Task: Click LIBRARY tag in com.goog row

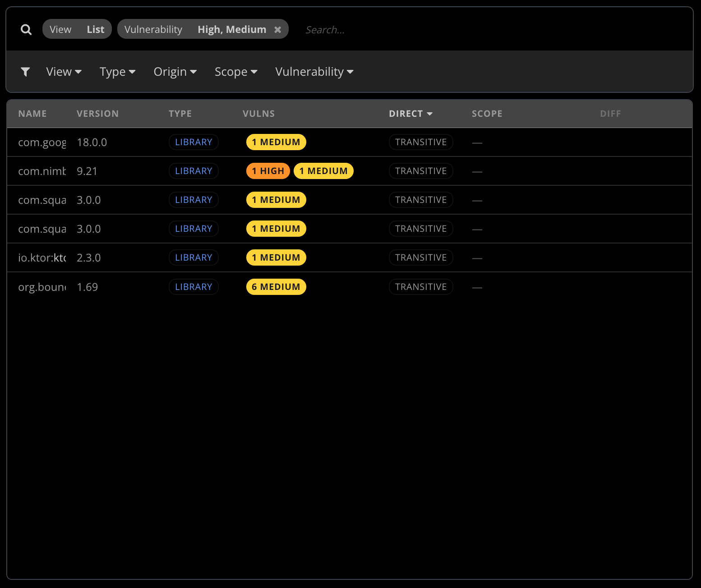Action: click(x=194, y=142)
